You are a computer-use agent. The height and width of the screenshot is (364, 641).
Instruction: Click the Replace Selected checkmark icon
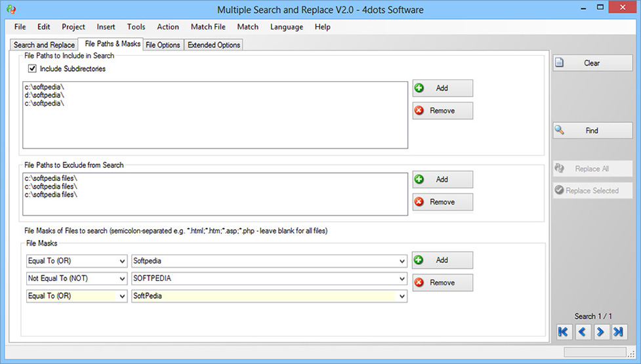(559, 190)
